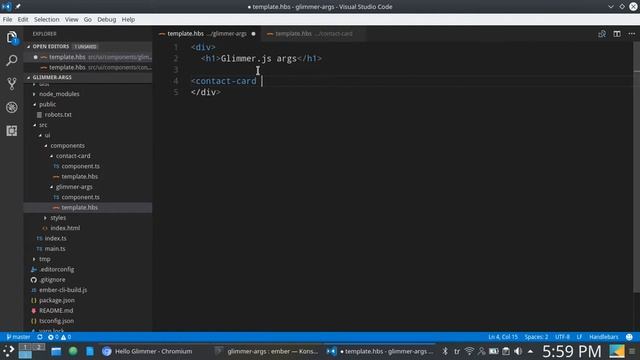The height and width of the screenshot is (360, 640).
Task: Click the master branch indicator
Action: tap(18, 337)
